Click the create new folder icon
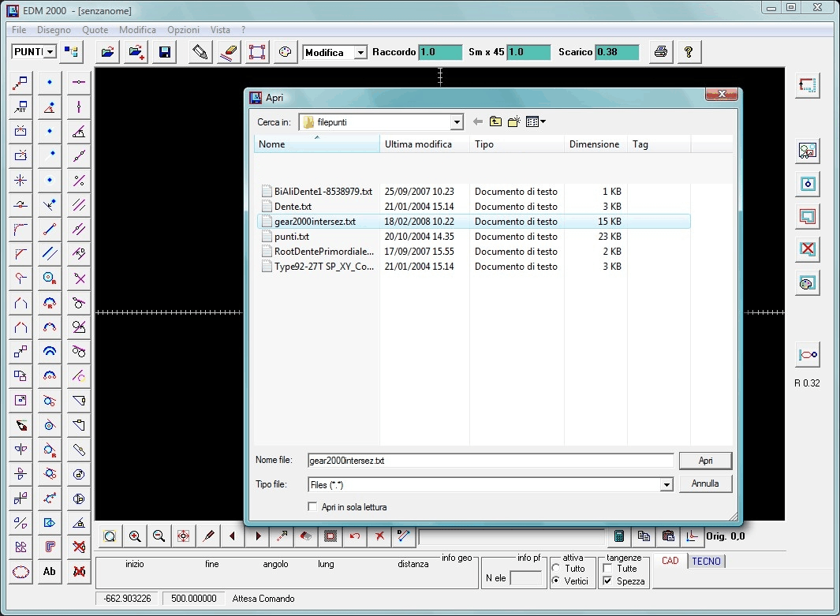Image resolution: width=840 pixels, height=616 pixels. click(514, 122)
